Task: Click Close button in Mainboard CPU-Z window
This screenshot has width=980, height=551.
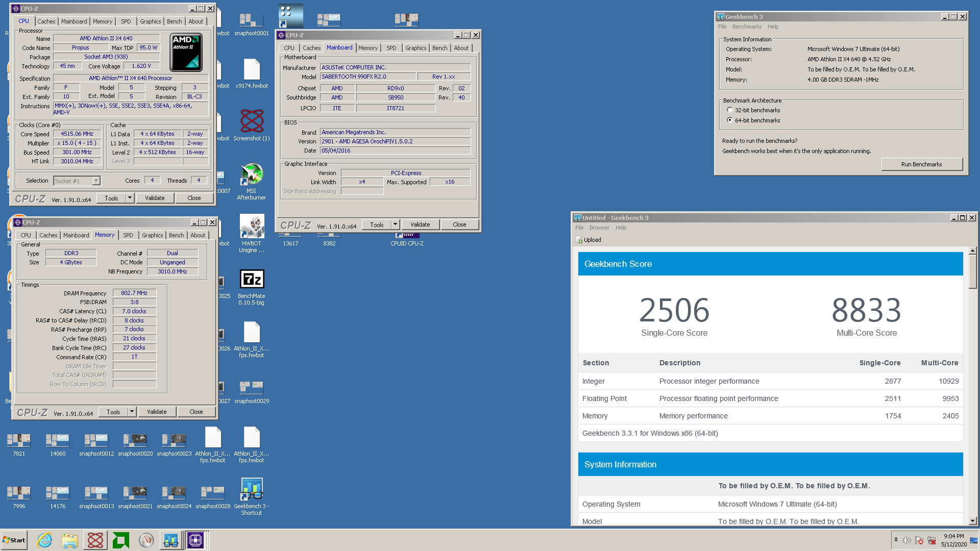Action: (459, 224)
